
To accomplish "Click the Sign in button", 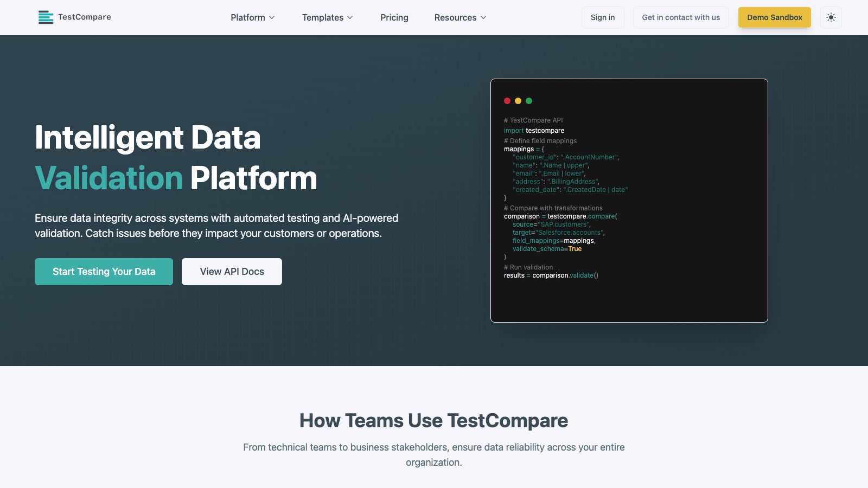I will 603,17.
